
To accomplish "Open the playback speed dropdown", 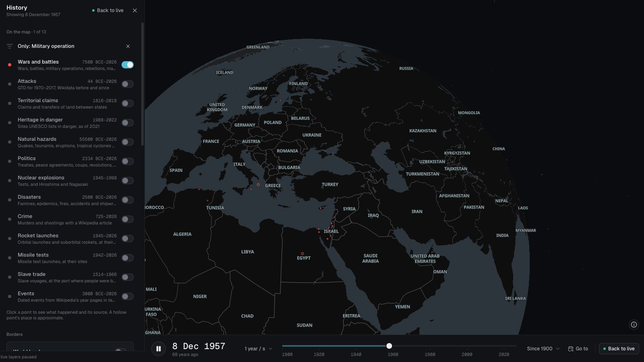I will pyautogui.click(x=258, y=349).
